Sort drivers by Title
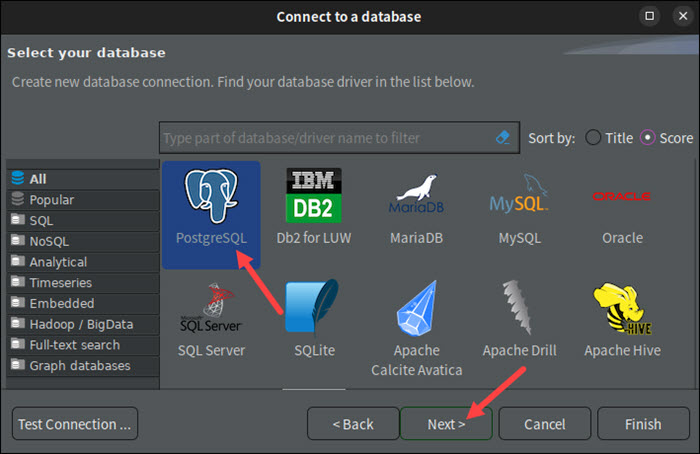This screenshot has width=700, height=454. 609,138
